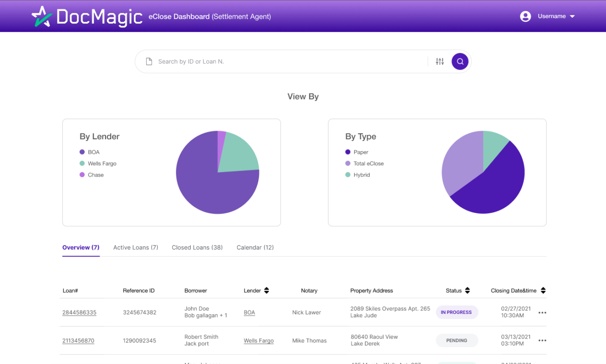The width and height of the screenshot is (606, 364).
Task: Click the Property Address column header
Action: [372, 290]
